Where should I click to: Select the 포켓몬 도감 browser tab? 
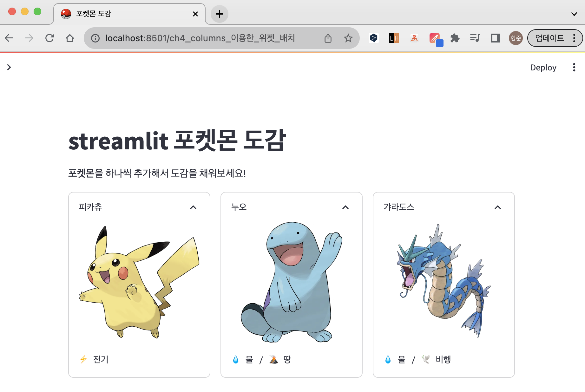[129, 14]
